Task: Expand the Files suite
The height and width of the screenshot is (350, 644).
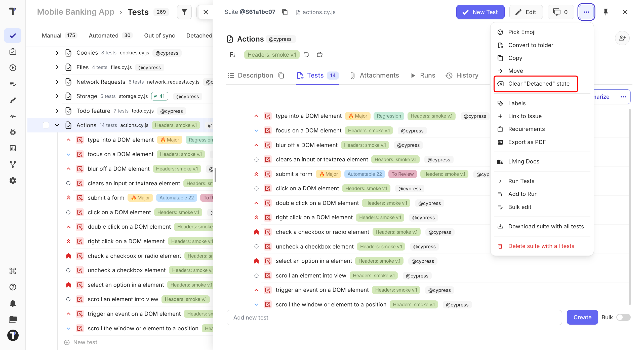Action: point(57,67)
